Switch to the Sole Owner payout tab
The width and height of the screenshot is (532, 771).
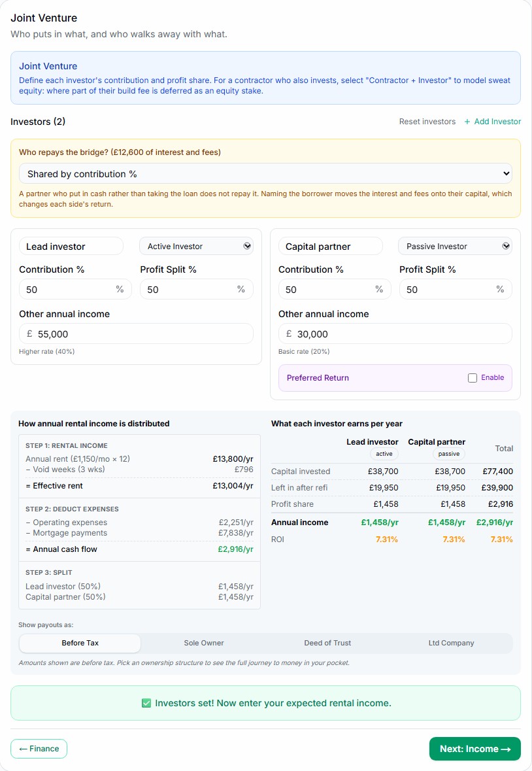pyautogui.click(x=204, y=643)
